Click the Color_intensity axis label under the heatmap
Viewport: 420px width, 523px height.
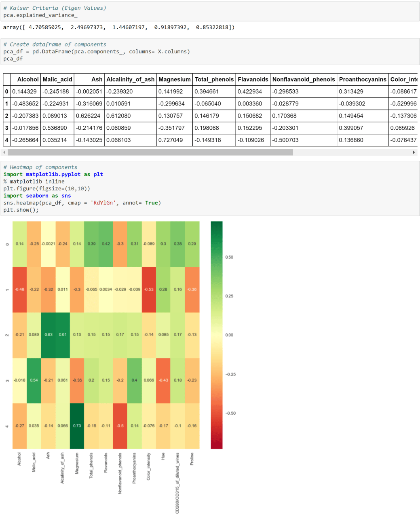coord(149,466)
